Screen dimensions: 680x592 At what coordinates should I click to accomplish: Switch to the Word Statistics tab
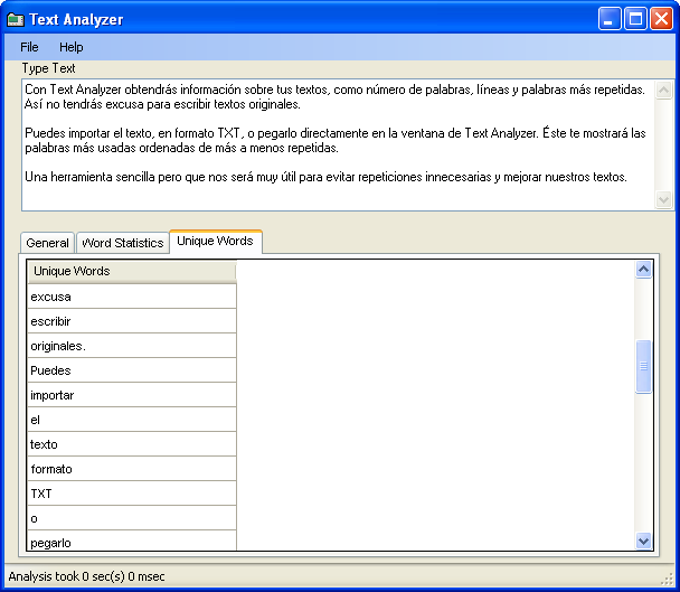tap(123, 243)
